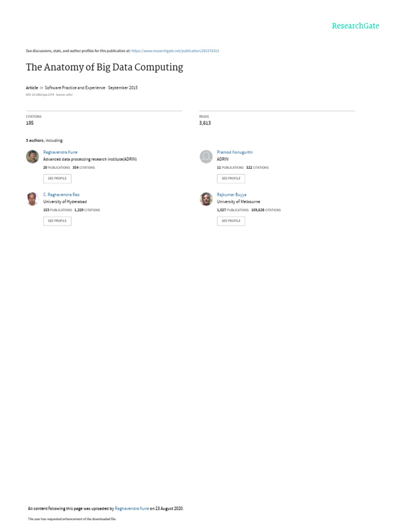Open the C. Raghavendra Rao name link
The height and width of the screenshot is (532, 399).
point(61,195)
